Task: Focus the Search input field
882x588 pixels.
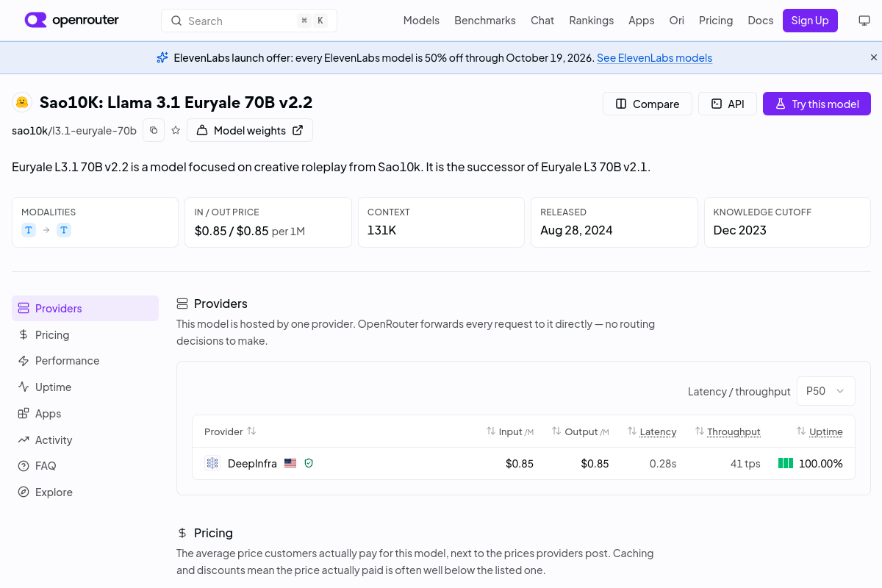Action: pyautogui.click(x=249, y=21)
